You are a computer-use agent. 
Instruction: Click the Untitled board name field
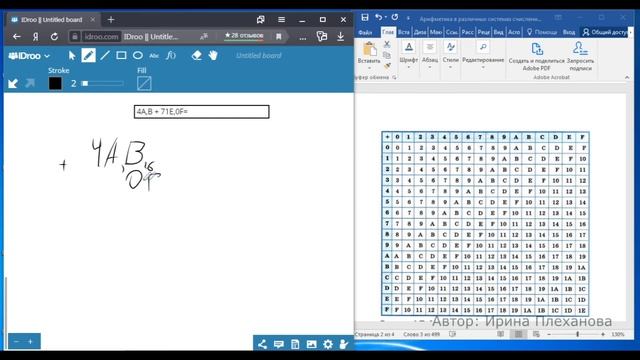click(x=259, y=56)
